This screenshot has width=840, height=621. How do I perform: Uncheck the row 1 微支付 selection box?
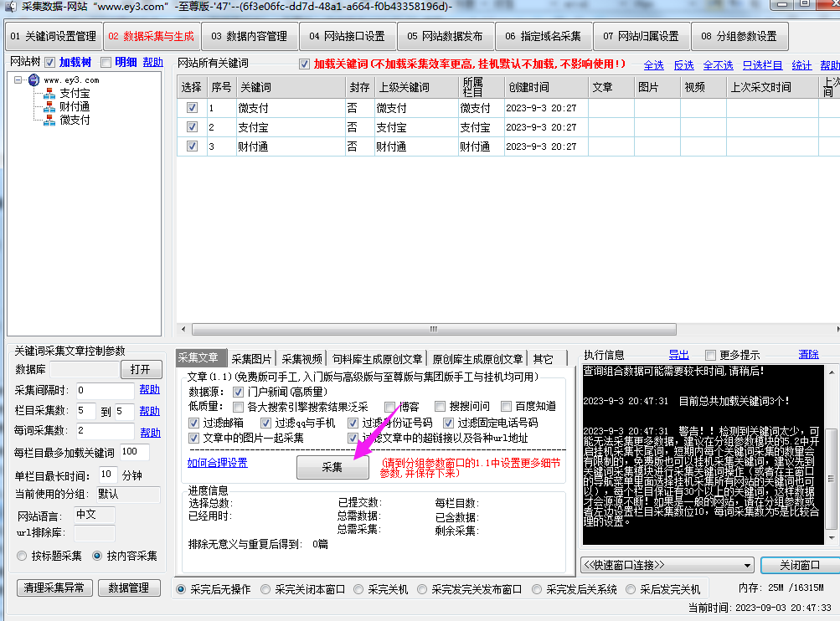192,108
